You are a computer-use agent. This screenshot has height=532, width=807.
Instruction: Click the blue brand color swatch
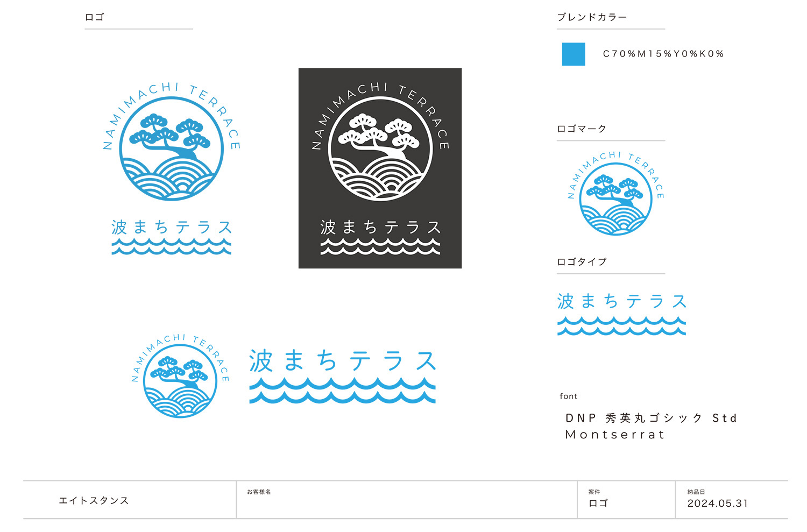(574, 54)
